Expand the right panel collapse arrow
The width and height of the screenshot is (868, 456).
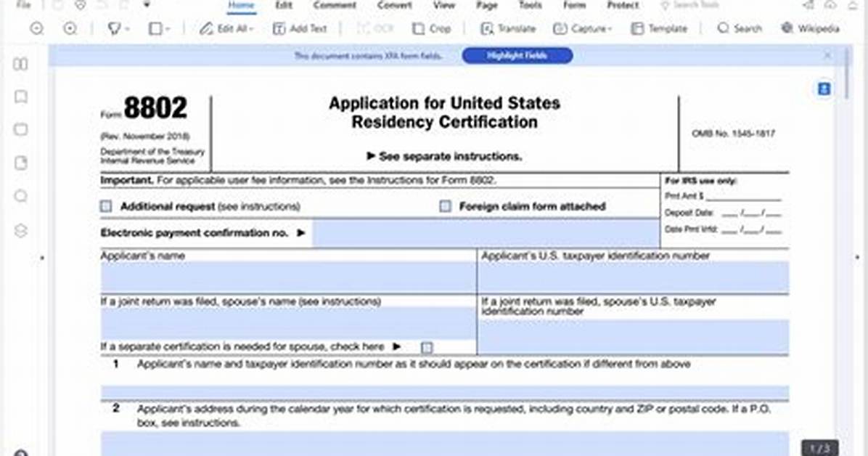tap(857, 258)
